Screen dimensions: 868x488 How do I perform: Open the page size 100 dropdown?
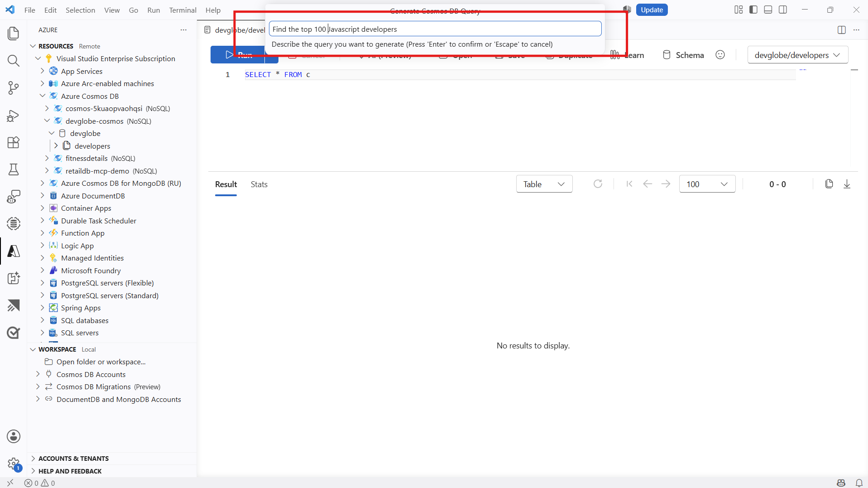coord(707,184)
